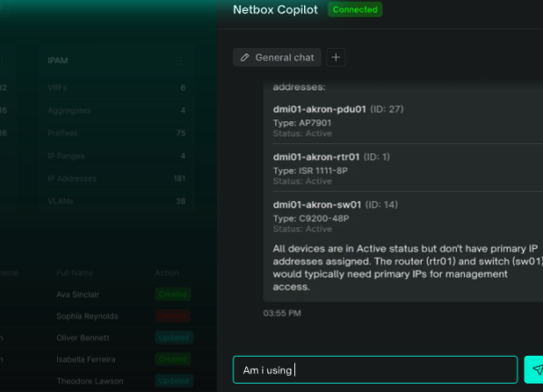
Task: Select the General chat tab
Action: click(x=277, y=57)
